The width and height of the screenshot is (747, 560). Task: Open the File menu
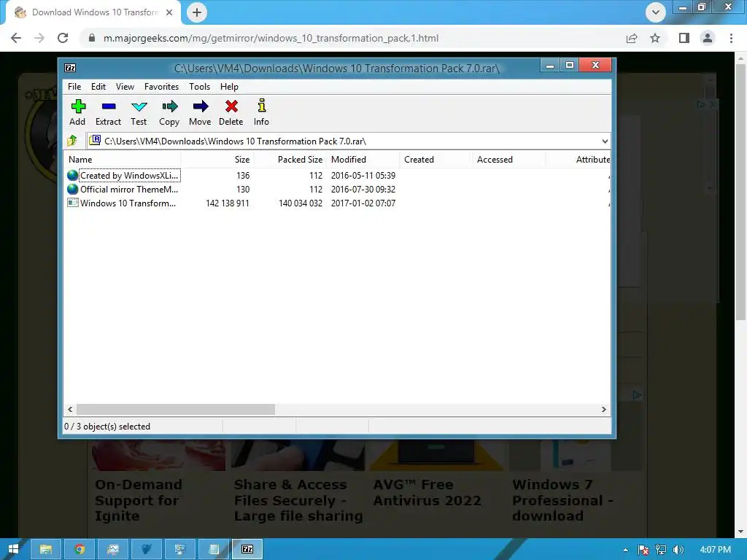(x=74, y=87)
